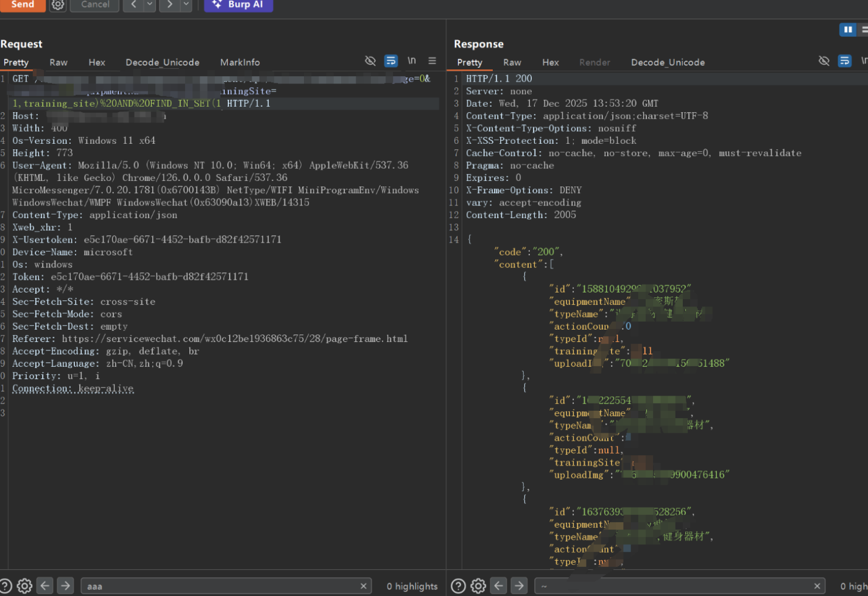Click the User-Agent header line
868x596 pixels.
coord(216,184)
